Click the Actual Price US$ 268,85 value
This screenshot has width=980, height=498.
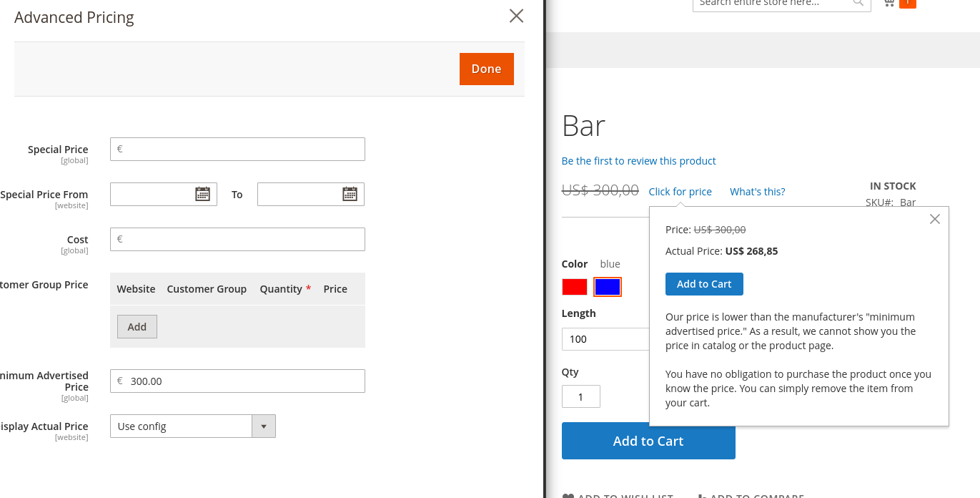click(751, 251)
